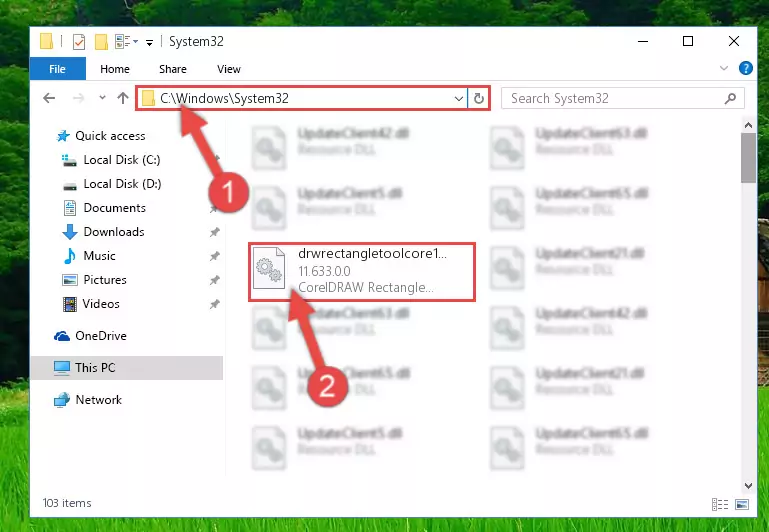Click the pin icon next to Music

[x=214, y=256]
